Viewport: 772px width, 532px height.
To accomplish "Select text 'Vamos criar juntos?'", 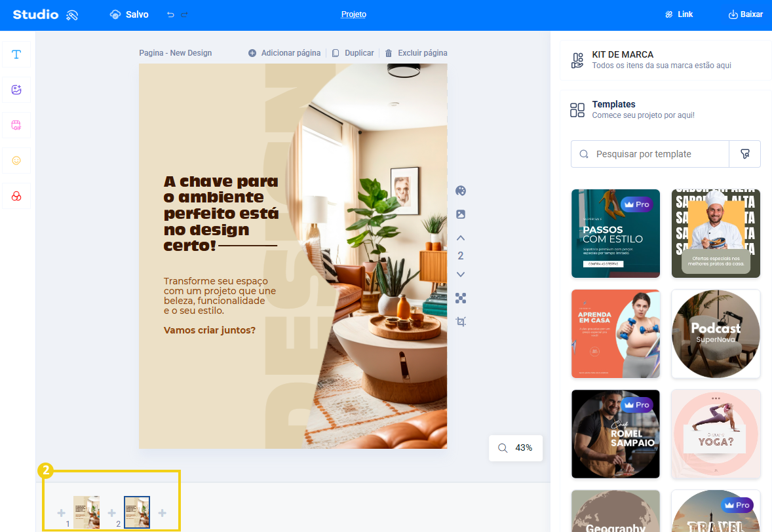I will coord(210,330).
